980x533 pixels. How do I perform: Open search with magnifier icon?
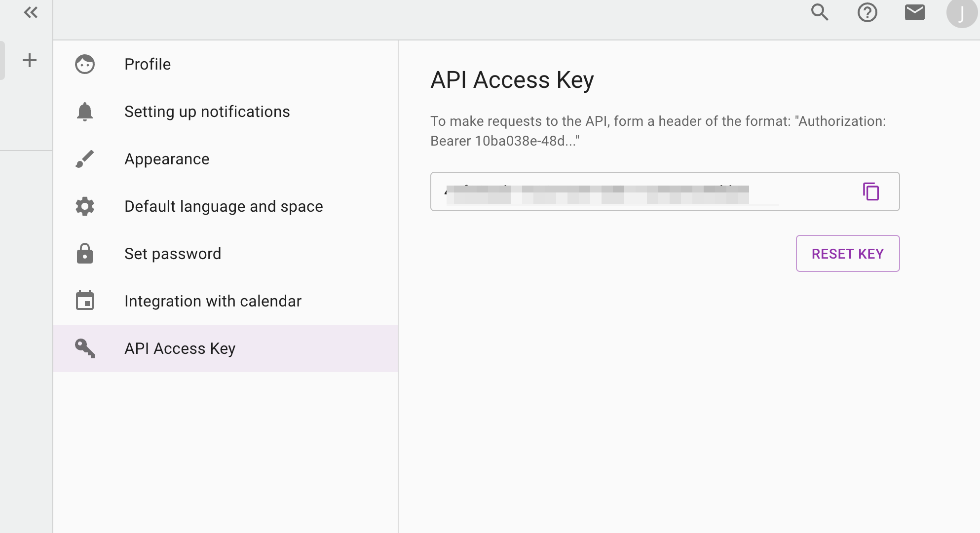tap(820, 12)
